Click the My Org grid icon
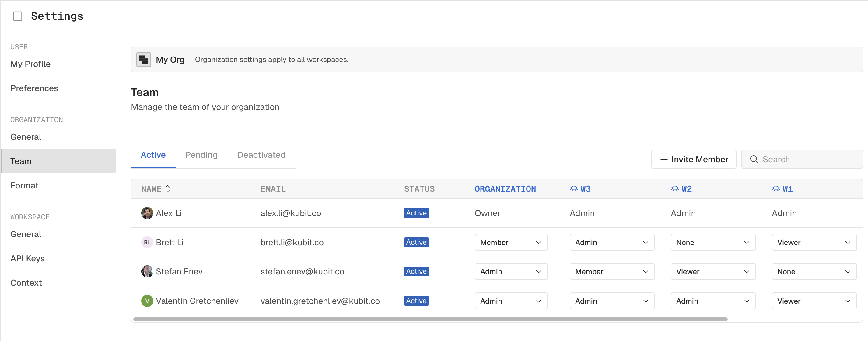868x341 pixels. tap(144, 60)
